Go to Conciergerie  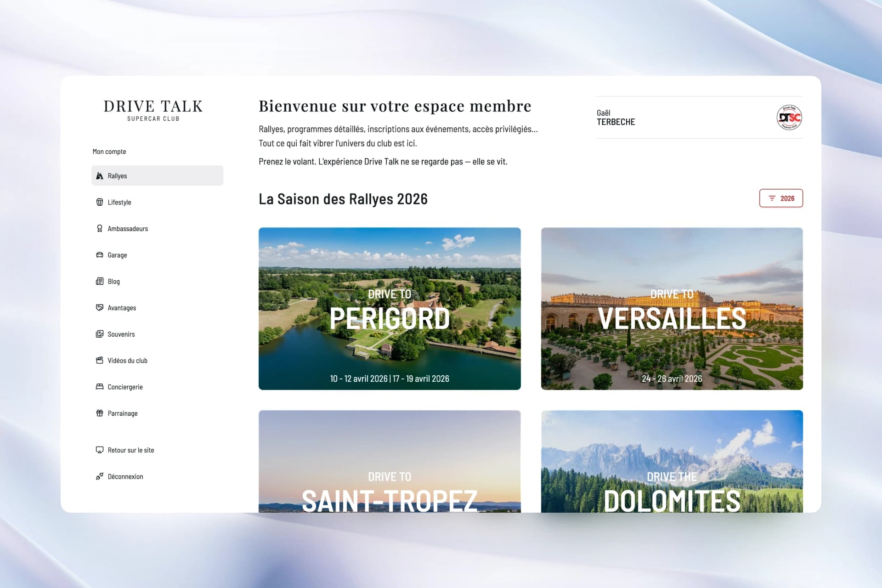click(157, 387)
